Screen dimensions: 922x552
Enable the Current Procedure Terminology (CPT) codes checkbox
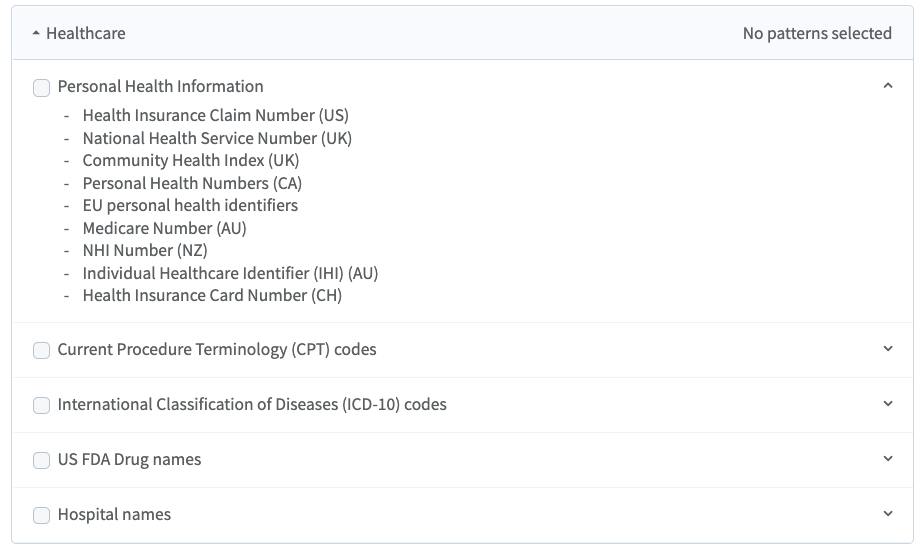point(41,350)
